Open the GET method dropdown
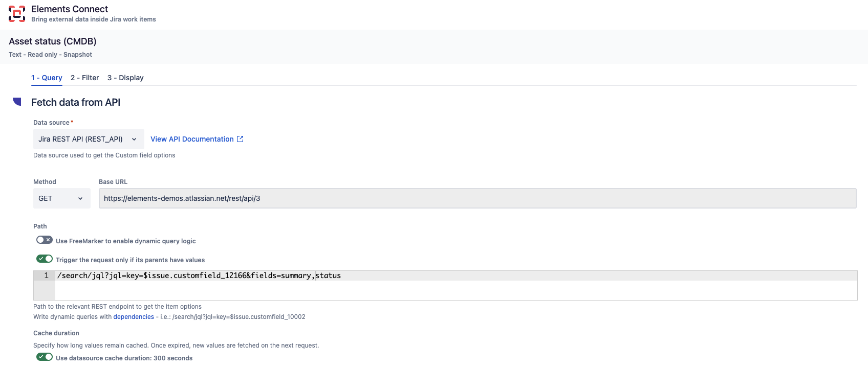The height and width of the screenshot is (368, 868). 62,198
